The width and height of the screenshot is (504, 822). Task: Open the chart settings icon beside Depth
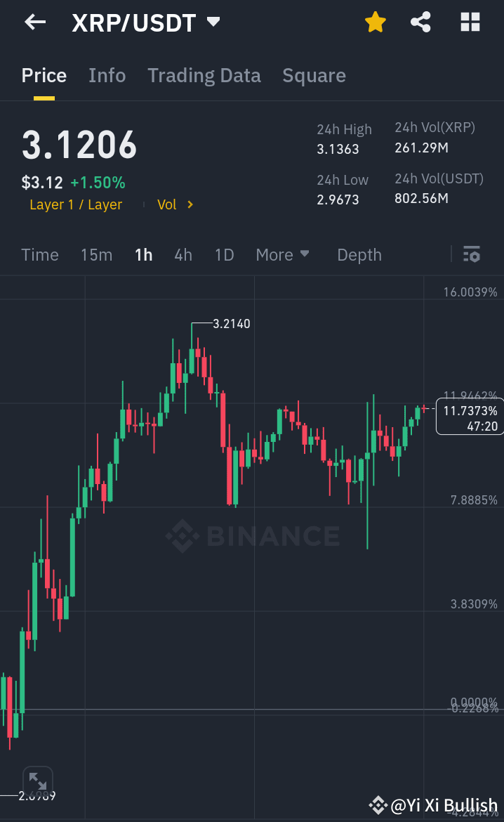(x=472, y=254)
